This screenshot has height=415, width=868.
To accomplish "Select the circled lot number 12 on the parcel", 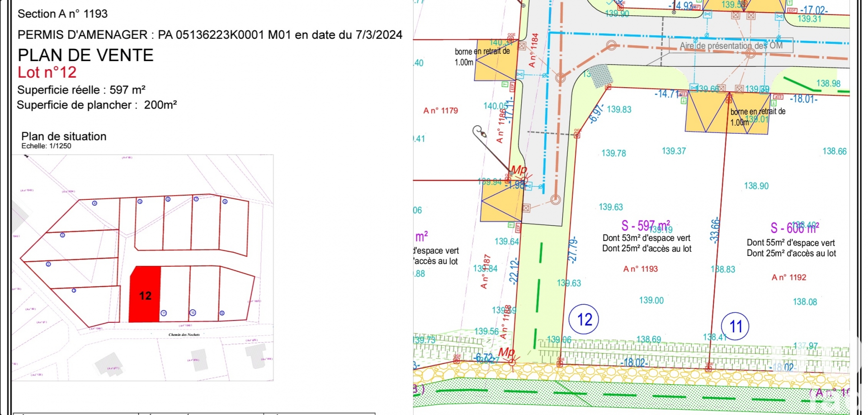I will click(x=584, y=320).
